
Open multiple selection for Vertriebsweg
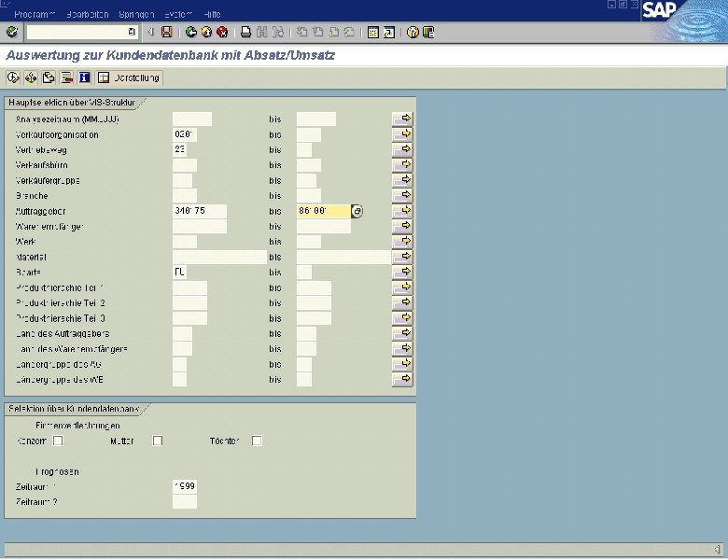(x=402, y=149)
